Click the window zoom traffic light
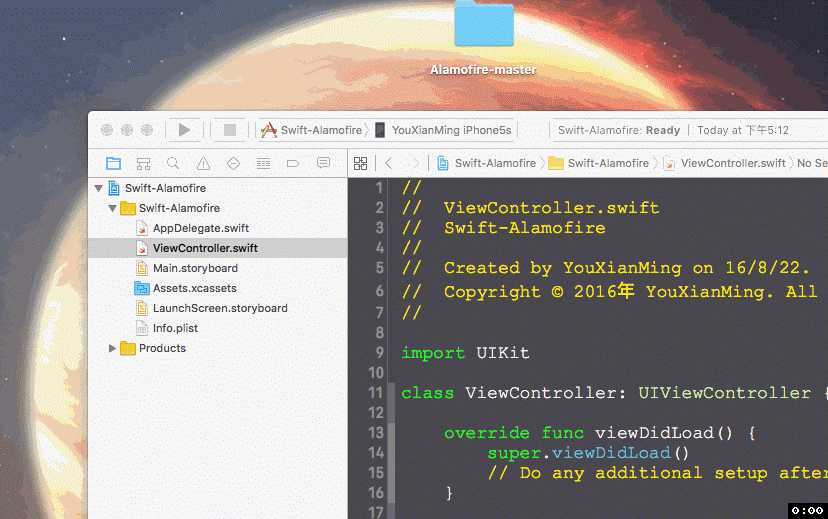Screen dimensions: 828x519 point(147,130)
